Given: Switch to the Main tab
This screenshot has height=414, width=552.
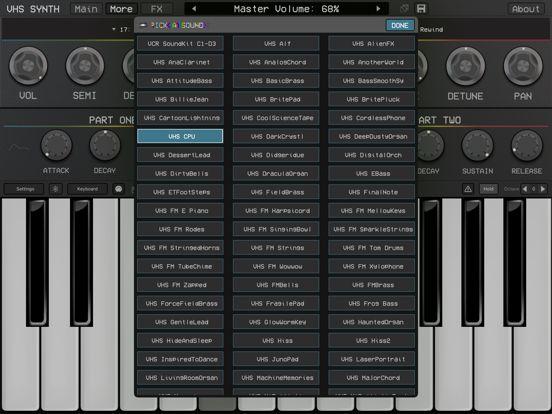Looking at the screenshot, I should (86, 9).
